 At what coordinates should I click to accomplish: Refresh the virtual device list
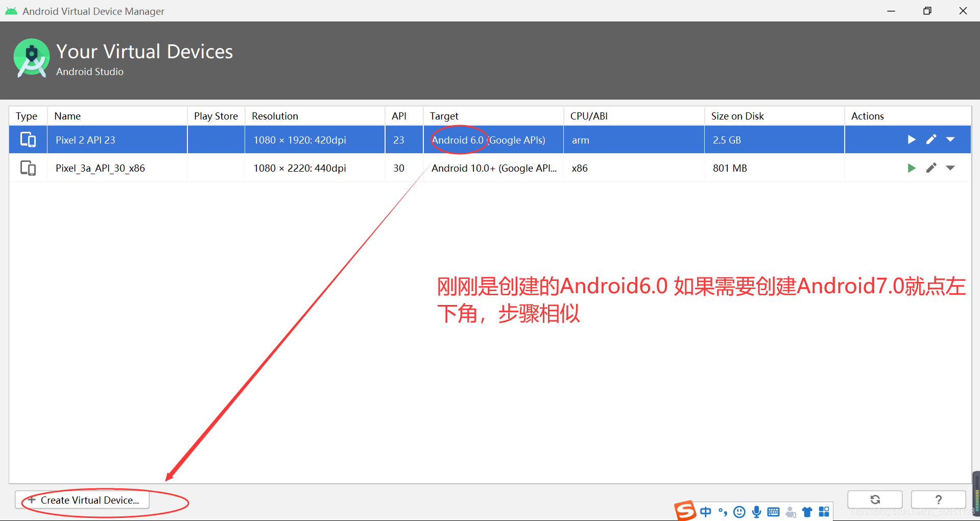[x=875, y=500]
